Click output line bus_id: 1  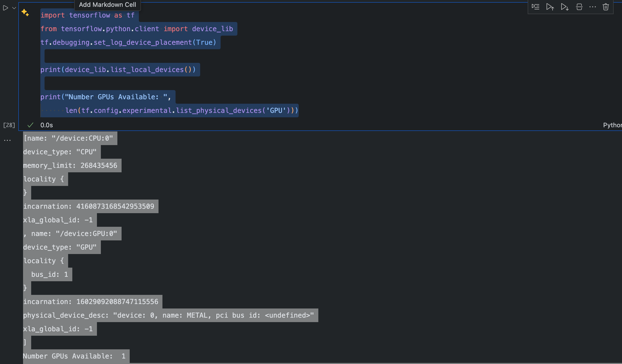[50, 274]
